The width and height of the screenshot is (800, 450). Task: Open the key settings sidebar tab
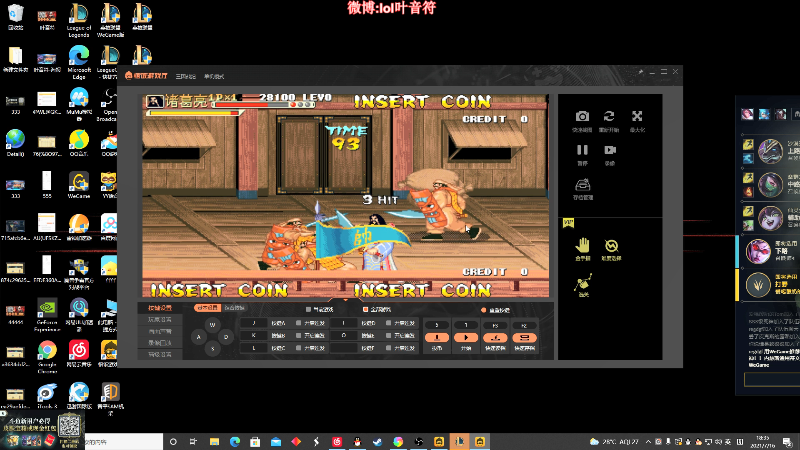point(160,308)
